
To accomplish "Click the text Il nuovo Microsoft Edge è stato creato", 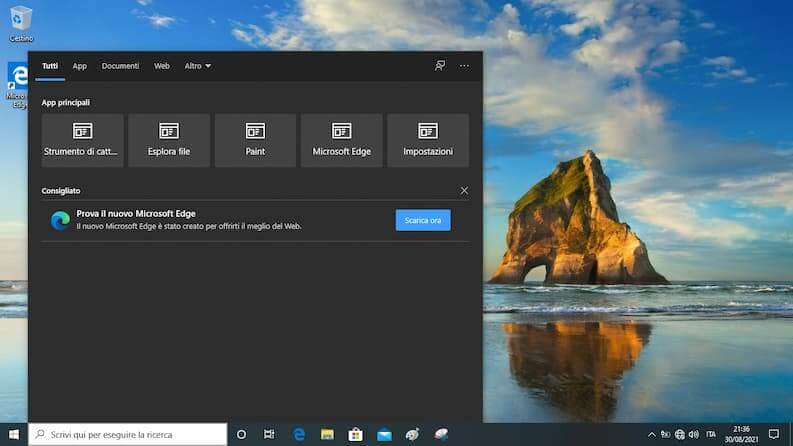I will click(x=189, y=226).
